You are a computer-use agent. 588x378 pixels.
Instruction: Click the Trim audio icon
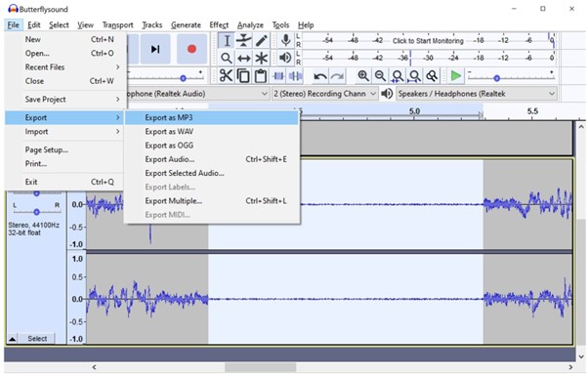click(278, 76)
